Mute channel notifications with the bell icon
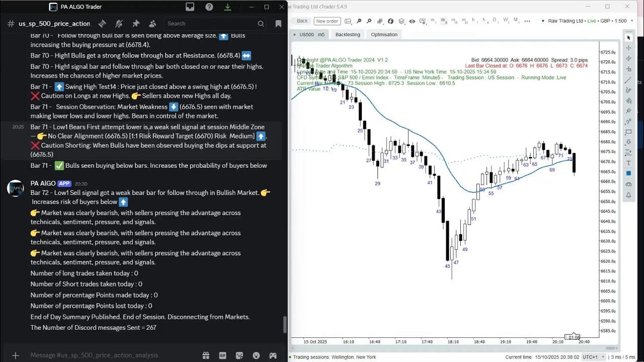Viewport: 644px width, 362px height. 118,24
